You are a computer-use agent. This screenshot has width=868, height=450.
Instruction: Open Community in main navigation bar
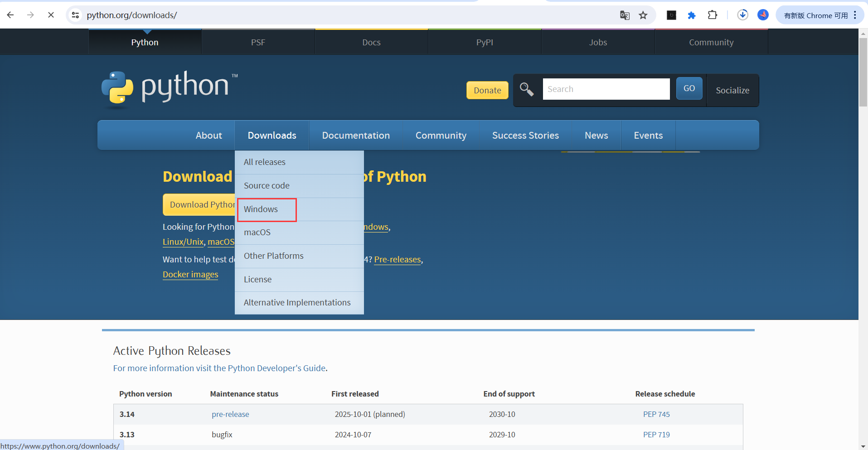point(441,135)
